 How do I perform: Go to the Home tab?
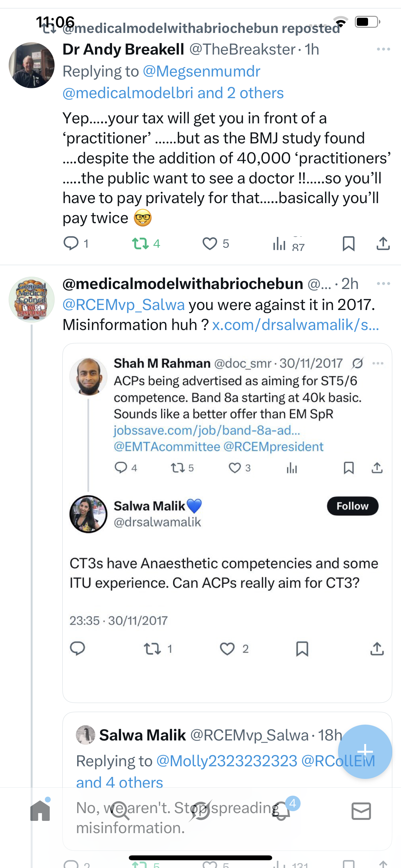(x=40, y=811)
